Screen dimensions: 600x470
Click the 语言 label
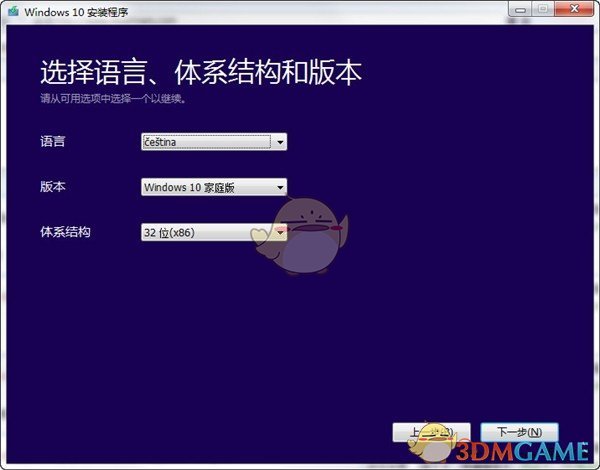coord(53,141)
